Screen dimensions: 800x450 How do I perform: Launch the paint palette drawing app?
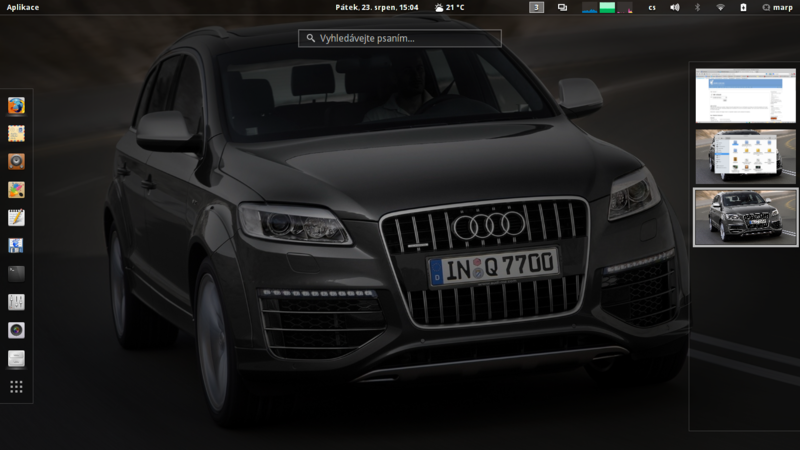click(x=16, y=190)
